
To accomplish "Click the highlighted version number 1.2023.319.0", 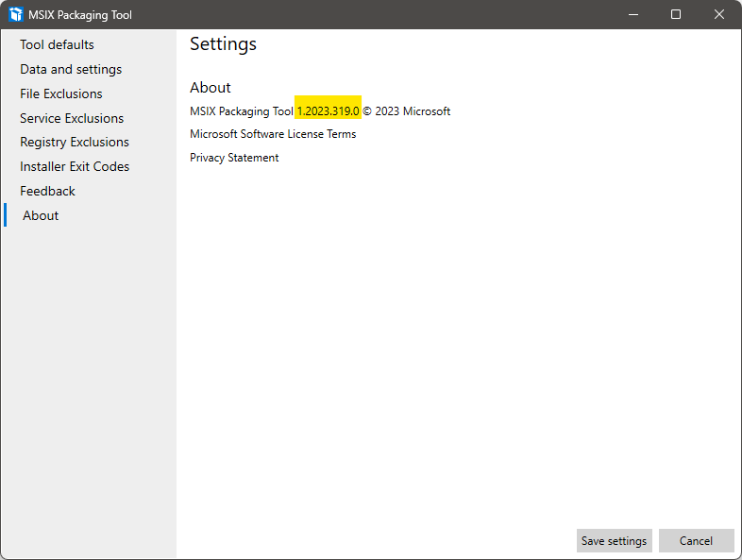I will tap(328, 110).
